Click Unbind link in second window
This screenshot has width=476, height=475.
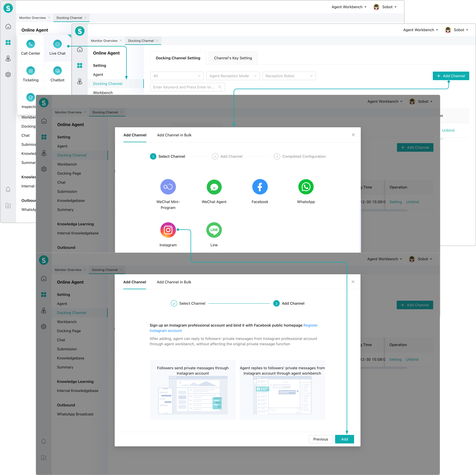[x=448, y=130]
